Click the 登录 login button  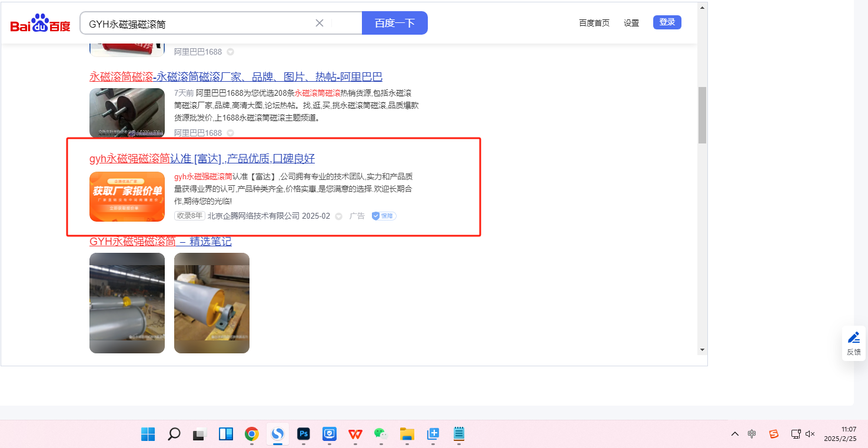[667, 22]
